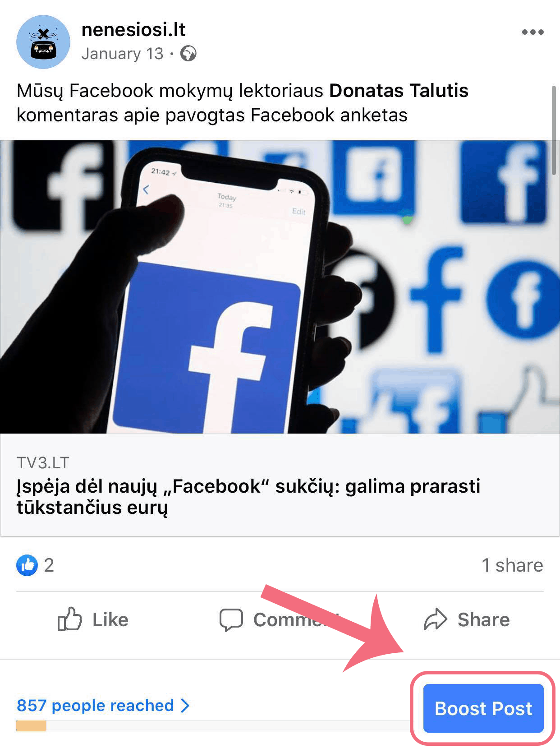560x753 pixels.
Task: Click the TV3.LT source label
Action: [x=43, y=462]
